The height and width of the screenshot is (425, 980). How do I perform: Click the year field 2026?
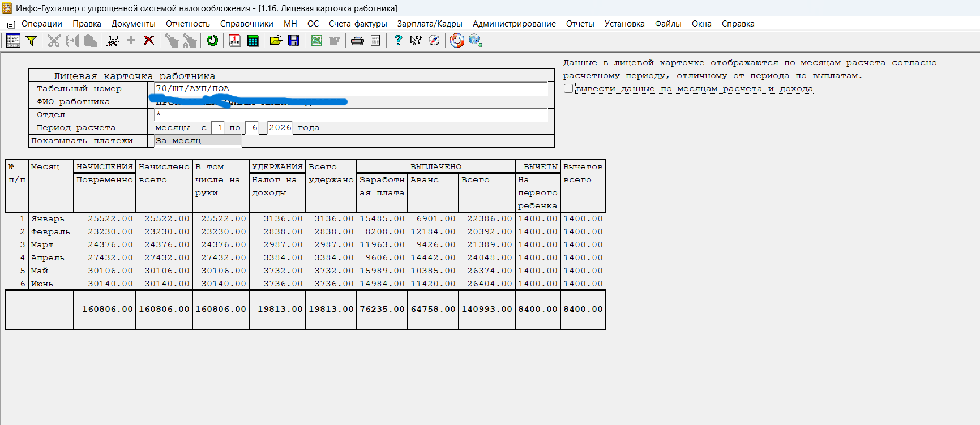tap(280, 127)
